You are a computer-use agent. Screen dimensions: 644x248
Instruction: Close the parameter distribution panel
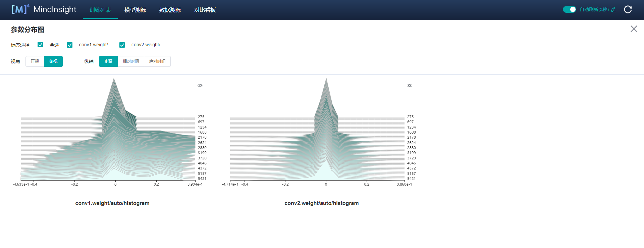[x=634, y=29]
